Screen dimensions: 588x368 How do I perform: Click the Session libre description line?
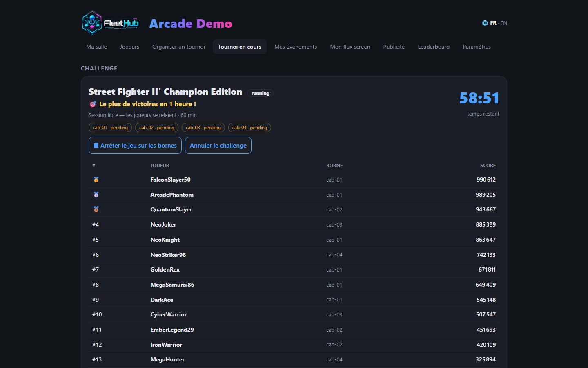tap(143, 115)
